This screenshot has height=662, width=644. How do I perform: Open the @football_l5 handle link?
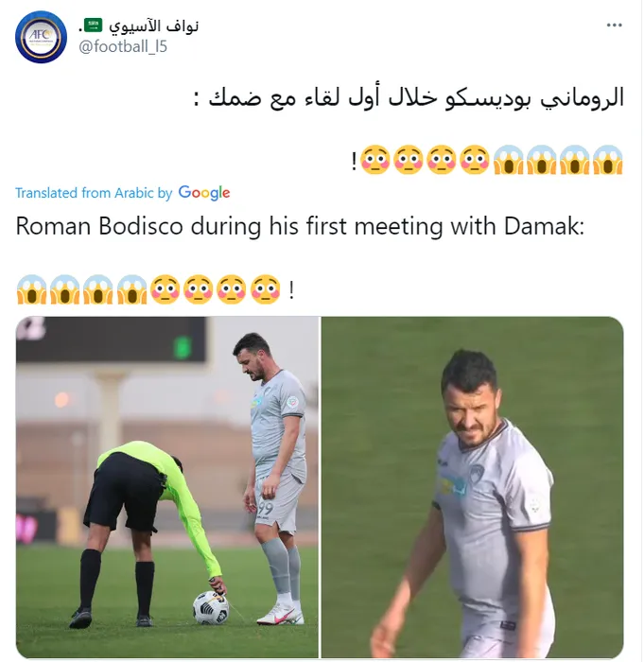point(123,46)
